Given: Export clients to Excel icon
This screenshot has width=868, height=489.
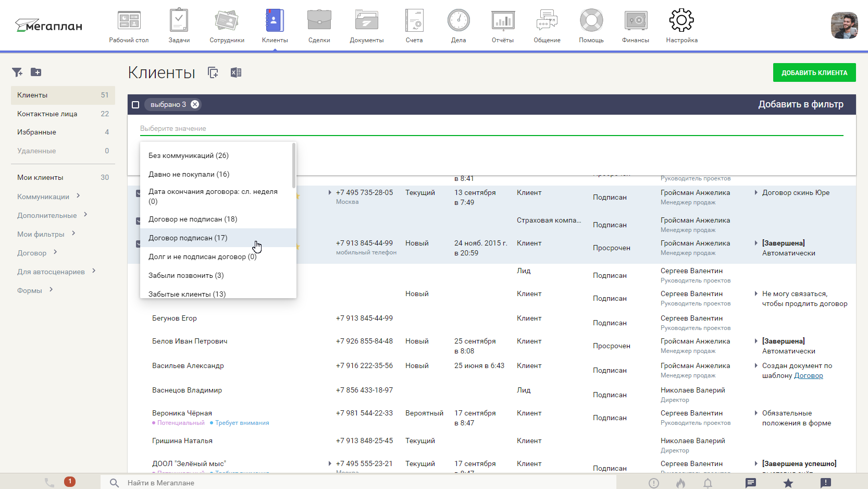Looking at the screenshot, I should point(236,72).
